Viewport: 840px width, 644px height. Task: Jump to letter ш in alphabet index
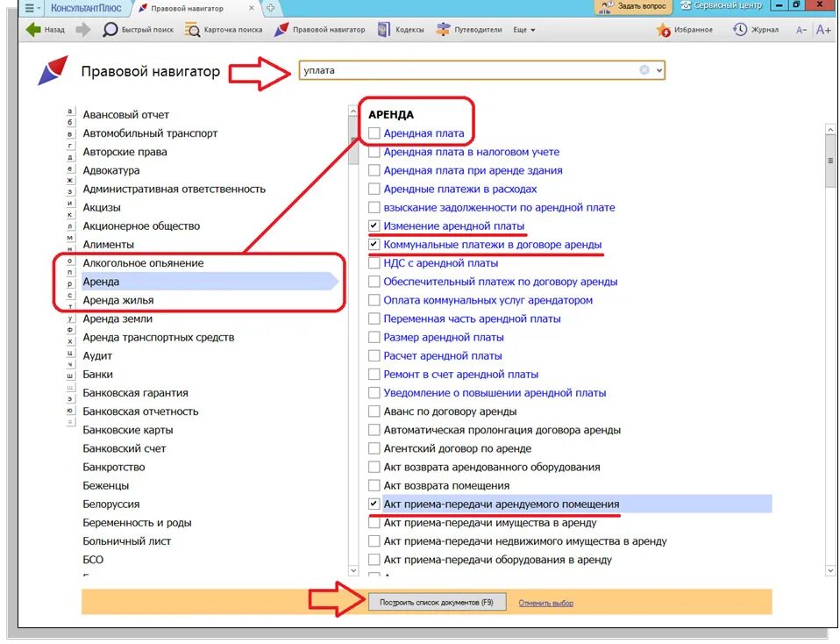coord(69,376)
